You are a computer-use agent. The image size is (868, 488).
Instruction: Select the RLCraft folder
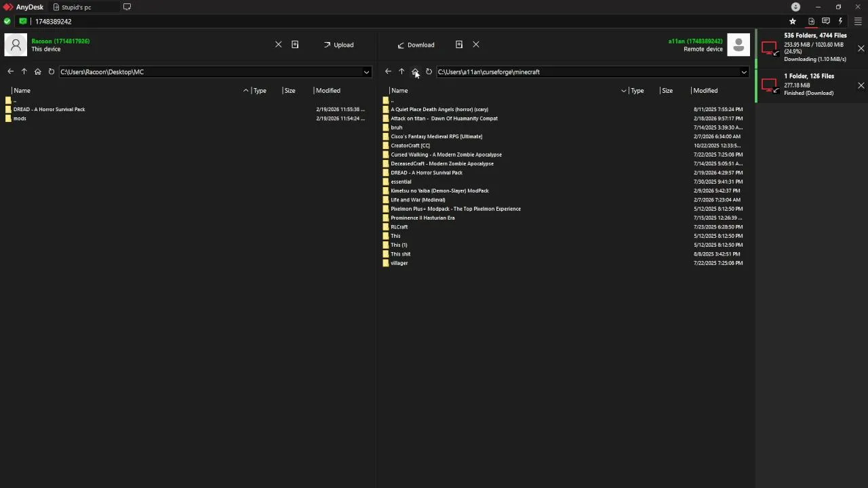click(x=399, y=227)
